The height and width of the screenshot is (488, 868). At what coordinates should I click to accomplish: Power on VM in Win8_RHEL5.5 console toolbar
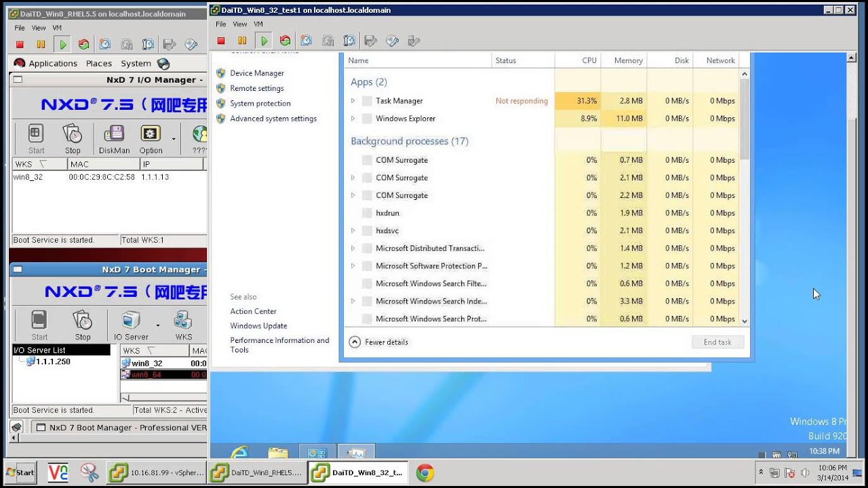point(62,45)
